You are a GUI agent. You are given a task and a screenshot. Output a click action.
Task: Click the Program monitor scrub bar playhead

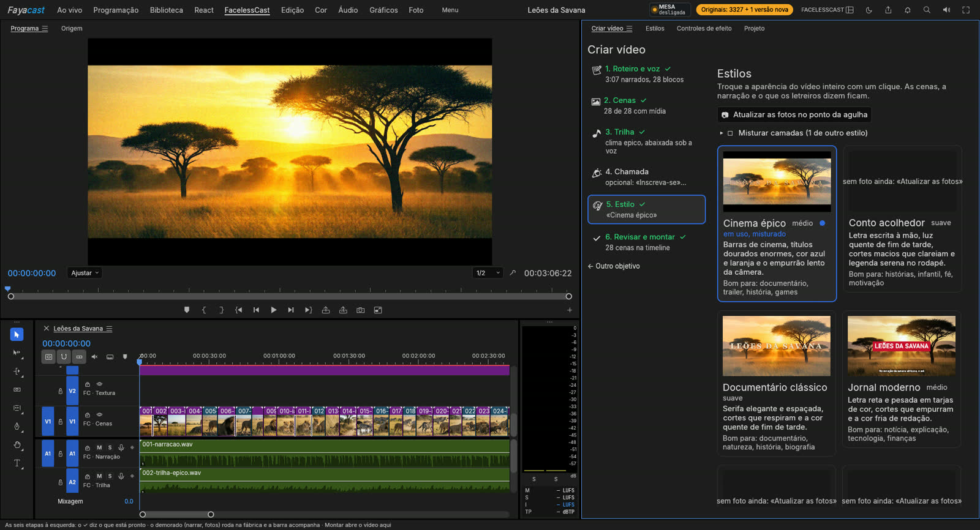8,288
